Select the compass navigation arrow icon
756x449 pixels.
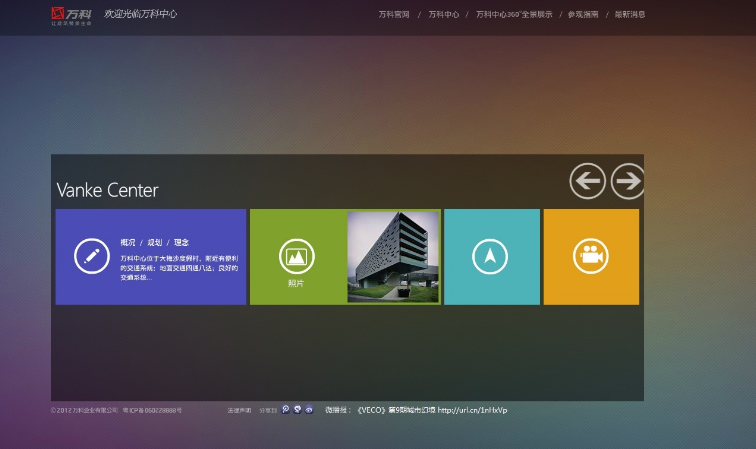(x=490, y=257)
